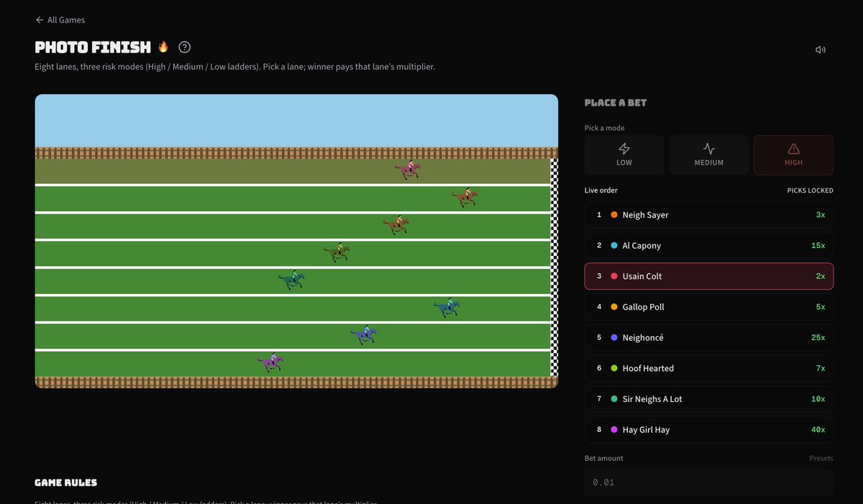This screenshot has height=504, width=863.
Task: Click the fire icon beside Photo Finish
Action: click(163, 47)
